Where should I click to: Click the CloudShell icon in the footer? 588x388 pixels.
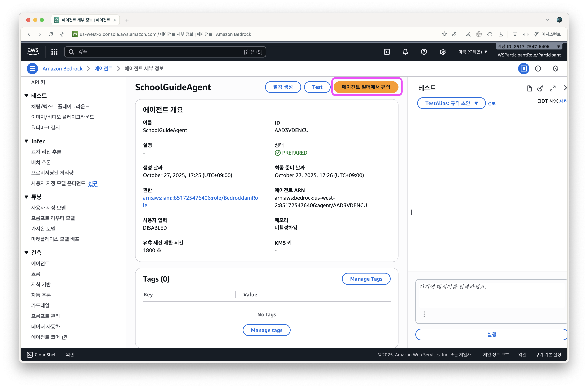click(30, 355)
